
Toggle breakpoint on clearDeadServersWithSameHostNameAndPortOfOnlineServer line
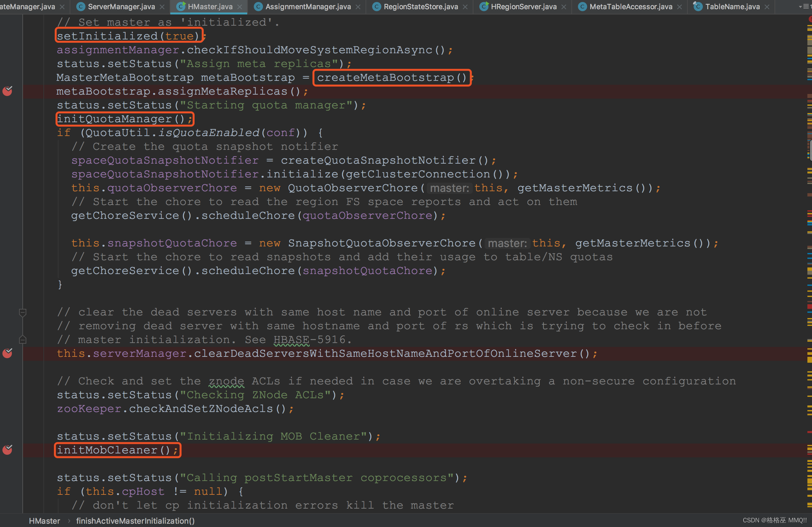[x=8, y=353]
